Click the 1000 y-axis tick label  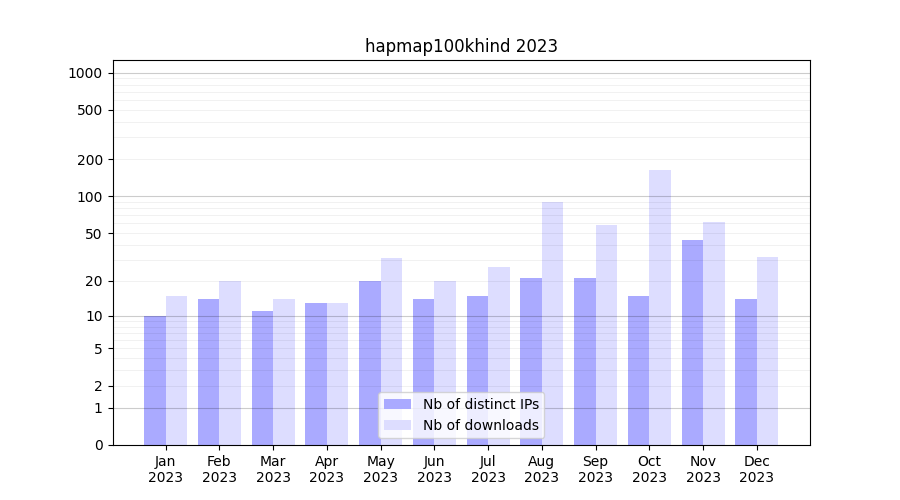(x=85, y=73)
